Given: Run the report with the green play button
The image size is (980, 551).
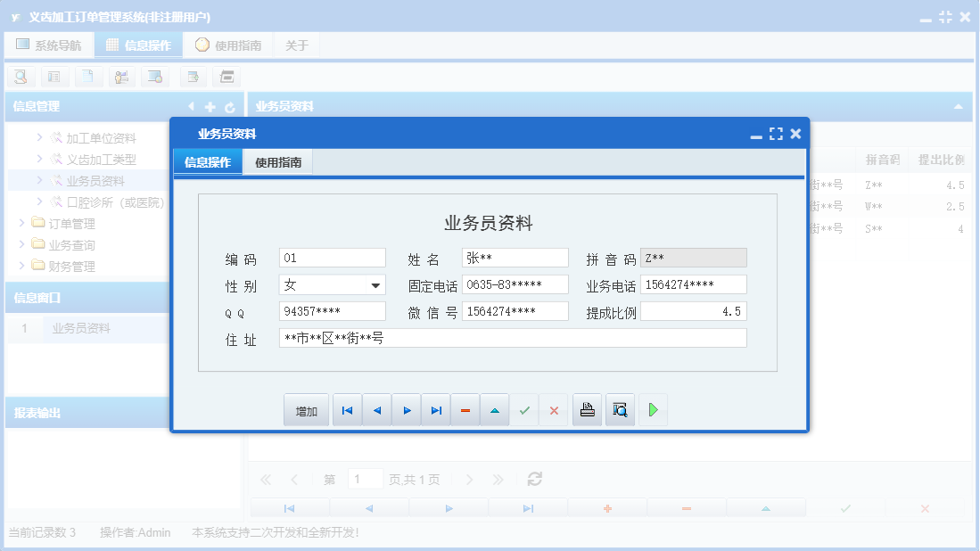Looking at the screenshot, I should [x=653, y=409].
